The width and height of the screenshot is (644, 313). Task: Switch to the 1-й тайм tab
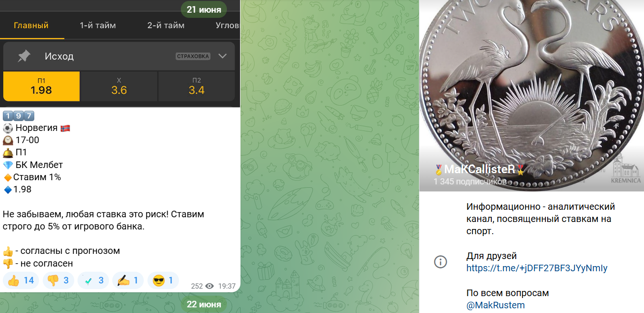98,25
